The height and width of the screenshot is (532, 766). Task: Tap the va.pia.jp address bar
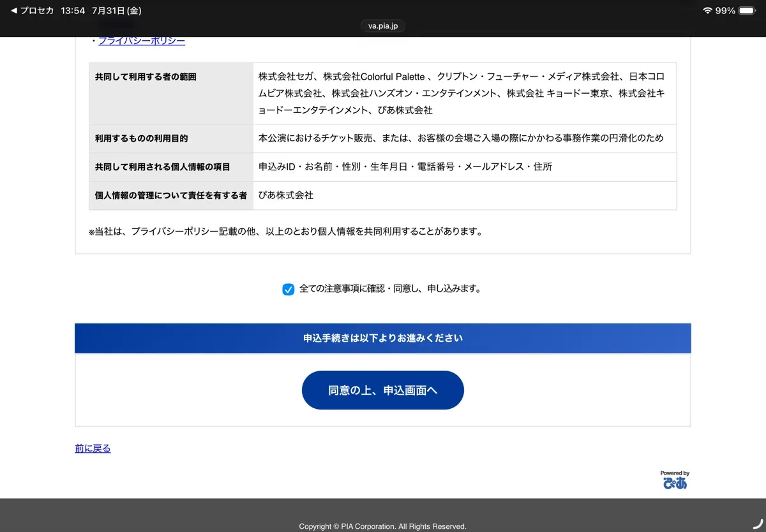(383, 26)
